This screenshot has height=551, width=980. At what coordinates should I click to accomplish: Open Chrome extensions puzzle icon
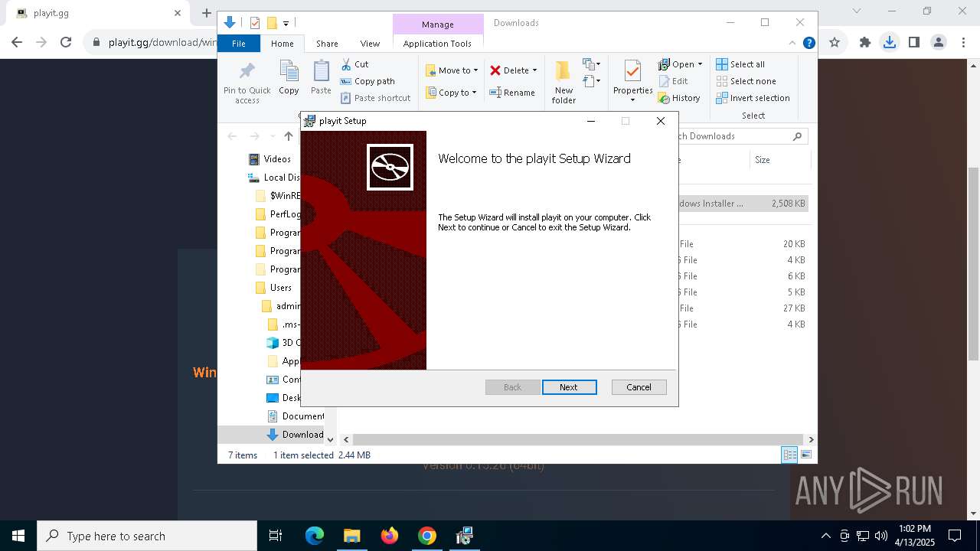pos(864,43)
